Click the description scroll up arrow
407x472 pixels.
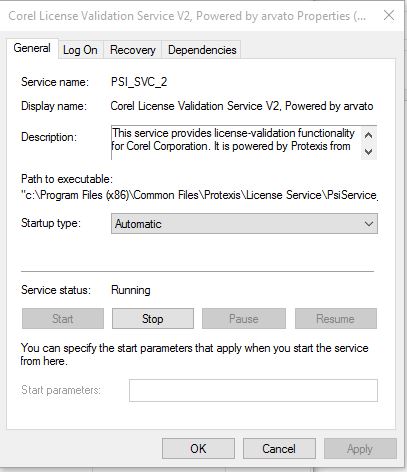point(368,135)
